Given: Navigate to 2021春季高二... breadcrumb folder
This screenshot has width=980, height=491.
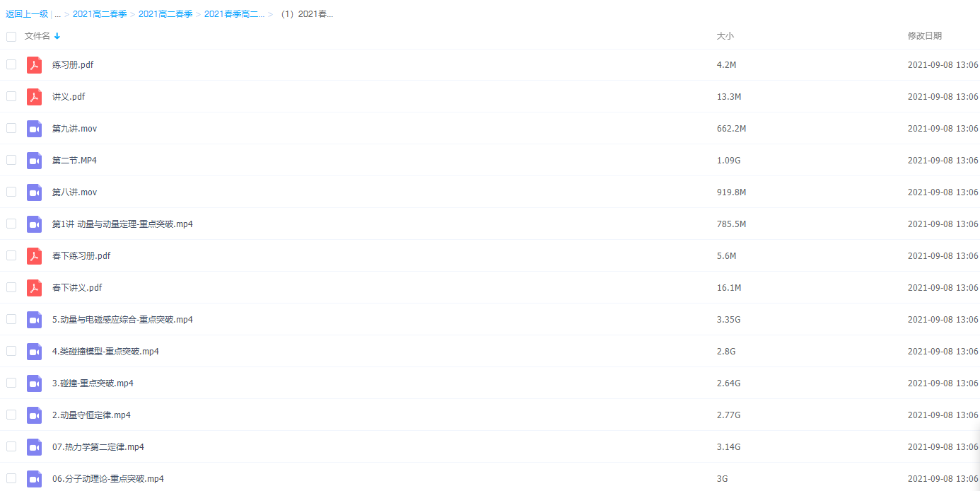Looking at the screenshot, I should (234, 14).
